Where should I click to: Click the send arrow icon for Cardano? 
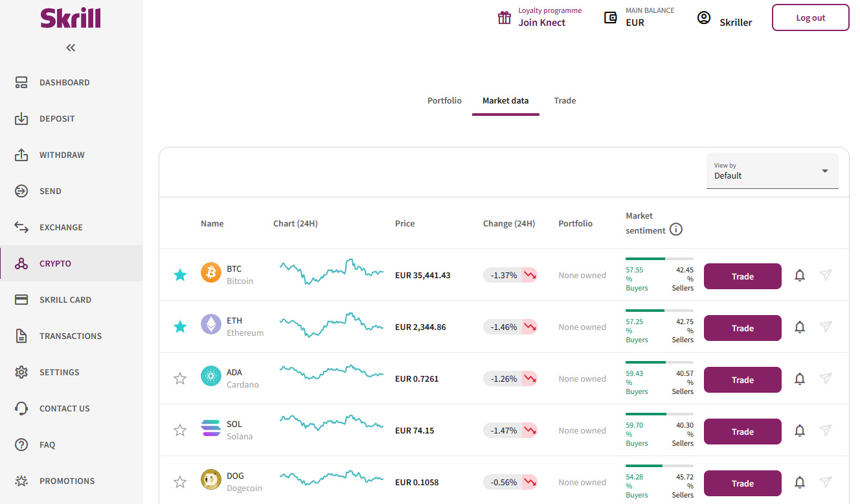point(826,378)
